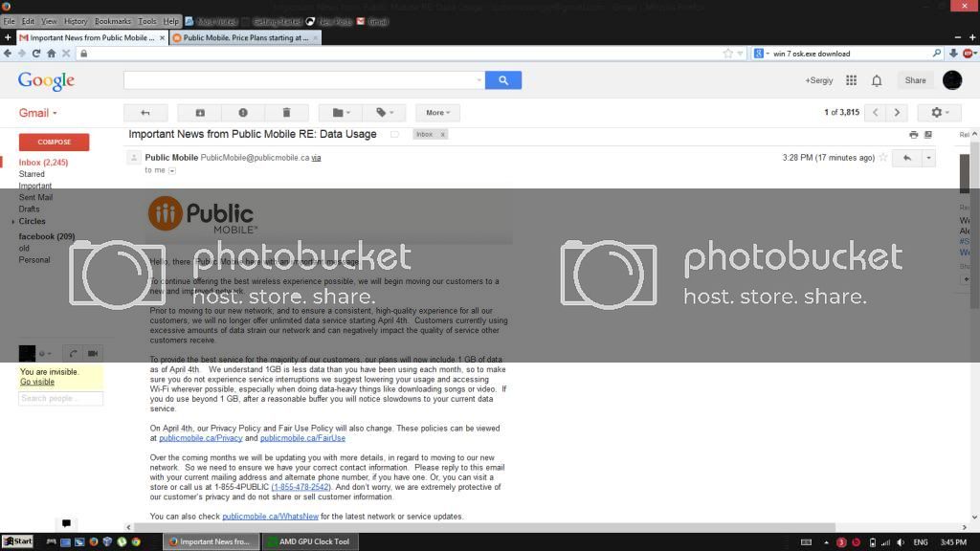This screenshot has width=980, height=551.
Task: Start a phone call from chat panel
Action: tap(73, 354)
